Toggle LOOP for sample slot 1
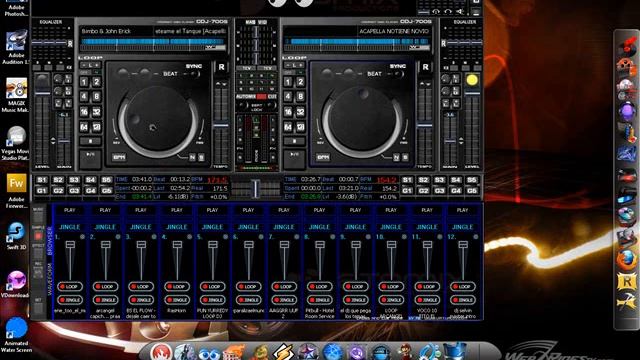Screen dimensions: 640x360 (70, 287)
